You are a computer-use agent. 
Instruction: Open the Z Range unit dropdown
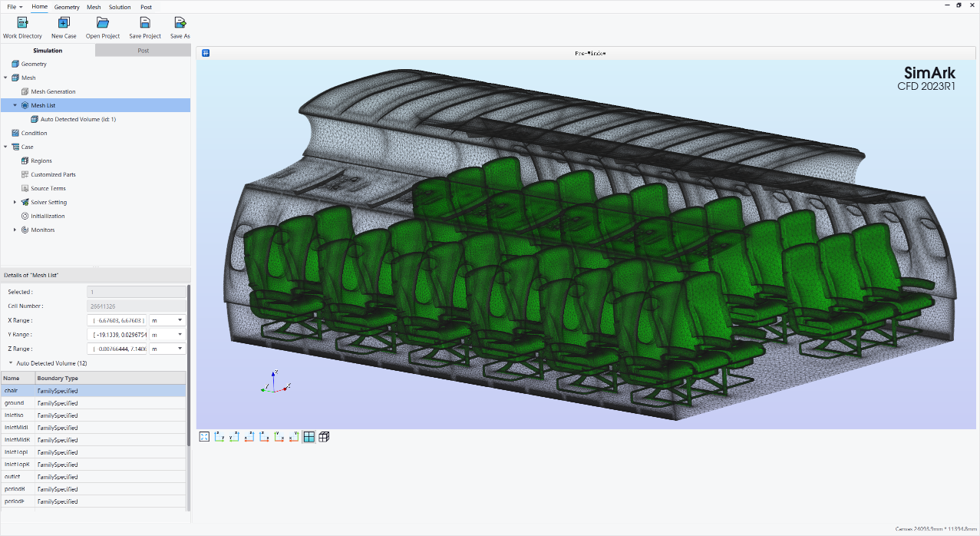(x=167, y=349)
